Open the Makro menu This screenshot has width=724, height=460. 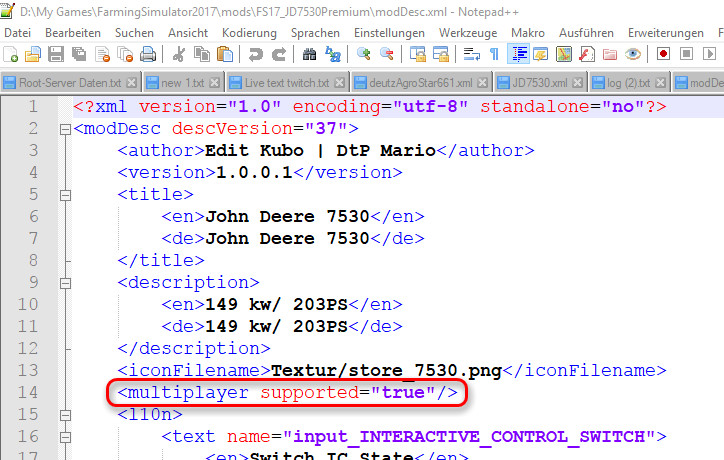[x=528, y=33]
